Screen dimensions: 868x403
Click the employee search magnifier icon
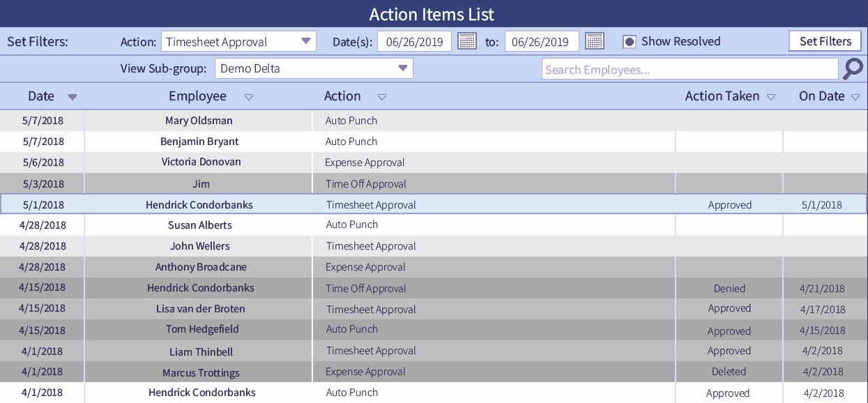[853, 68]
